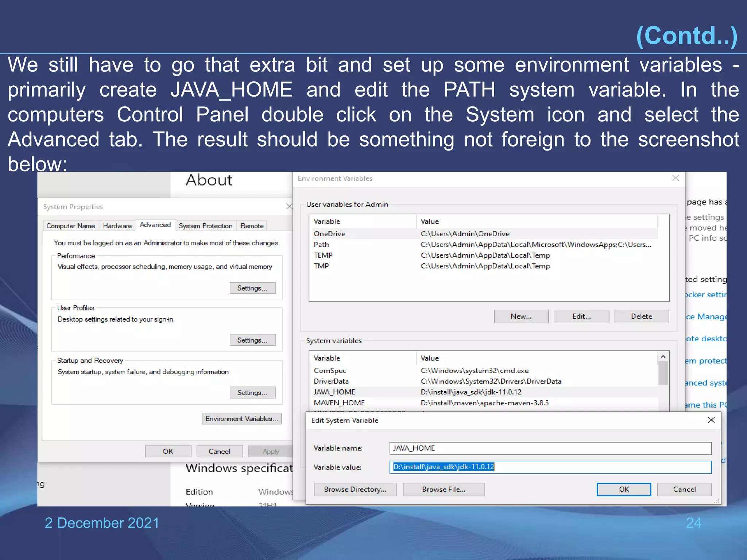Click user variables Value column header

pyautogui.click(x=537, y=221)
